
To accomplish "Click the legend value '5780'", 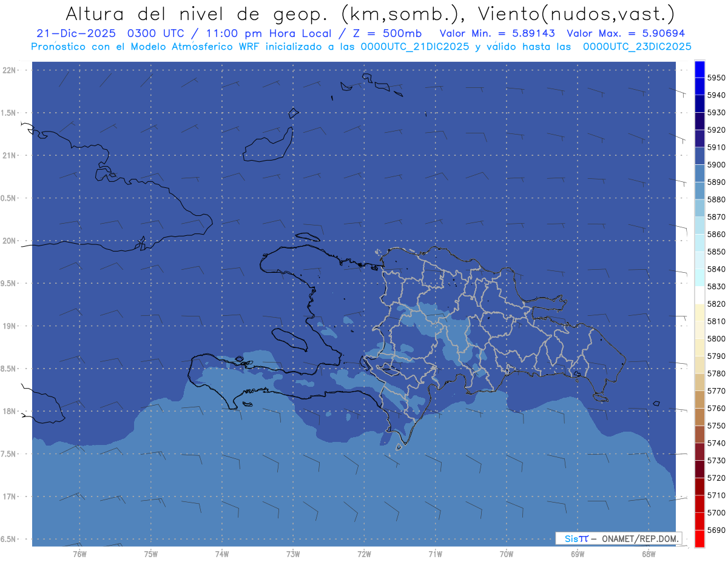I will pyautogui.click(x=716, y=373).
